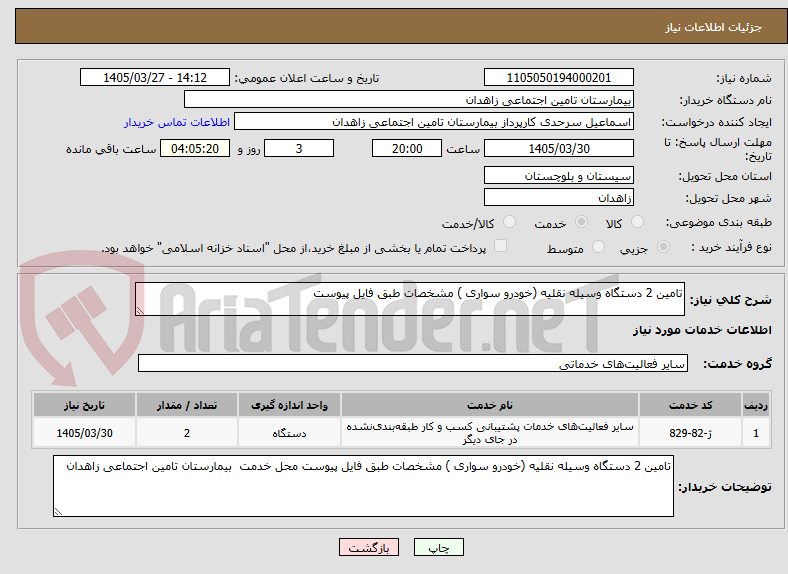Toggle the اسناد خزانه اسلامی payment checkbox

click(500, 246)
